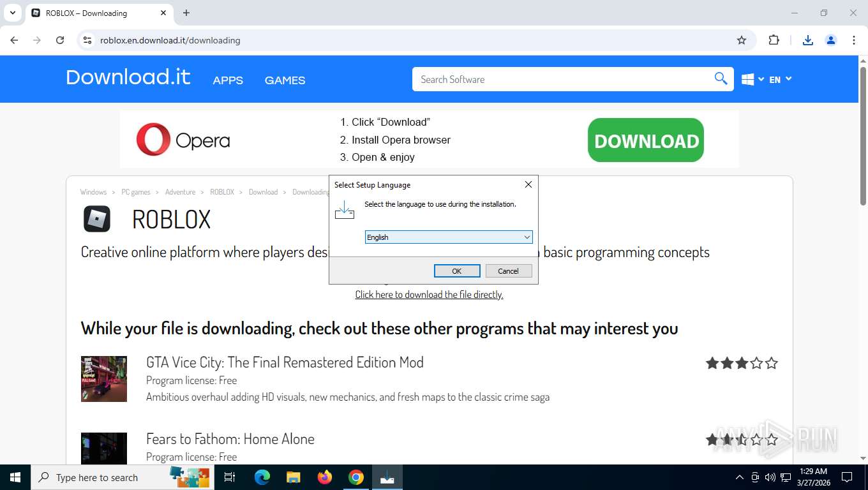Viewport: 868px width, 490px height.
Task: Open File Explorer from taskbar
Action: 293,477
